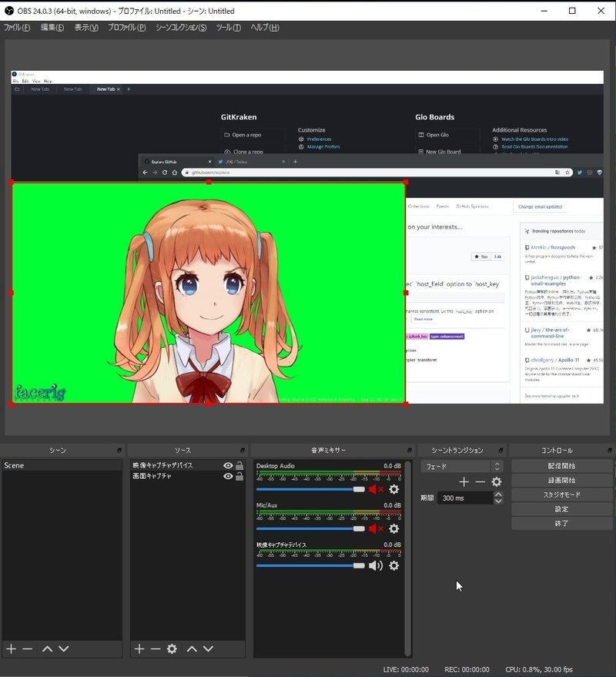This screenshot has height=677, width=616.
Task: Open the 表示 menu
Action: point(86,28)
